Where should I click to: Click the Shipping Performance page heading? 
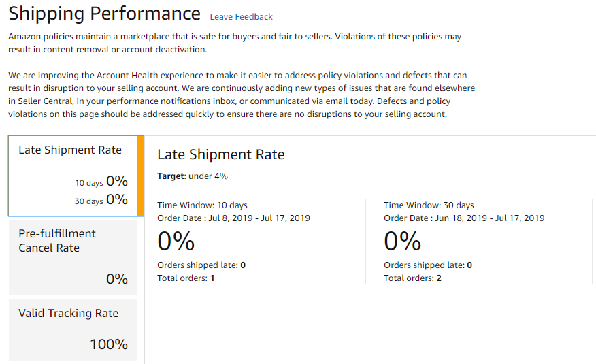click(105, 14)
